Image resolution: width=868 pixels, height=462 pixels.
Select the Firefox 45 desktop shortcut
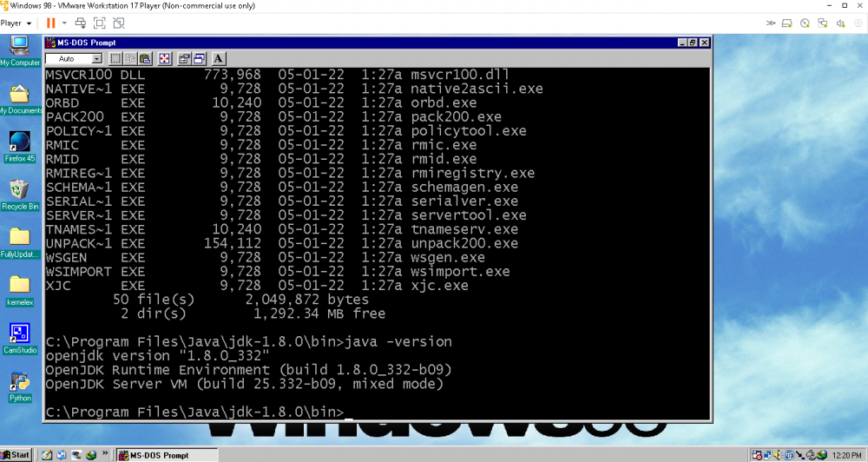20,148
